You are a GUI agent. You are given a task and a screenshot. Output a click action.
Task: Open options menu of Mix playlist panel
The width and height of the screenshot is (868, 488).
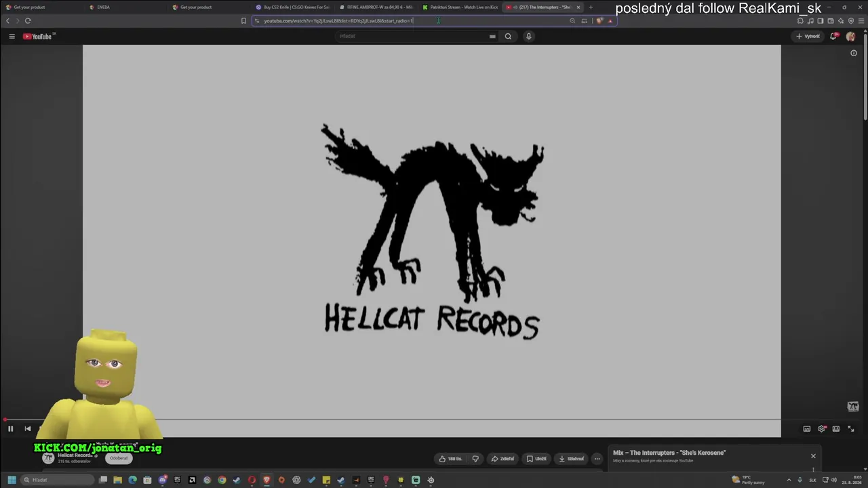(x=813, y=469)
